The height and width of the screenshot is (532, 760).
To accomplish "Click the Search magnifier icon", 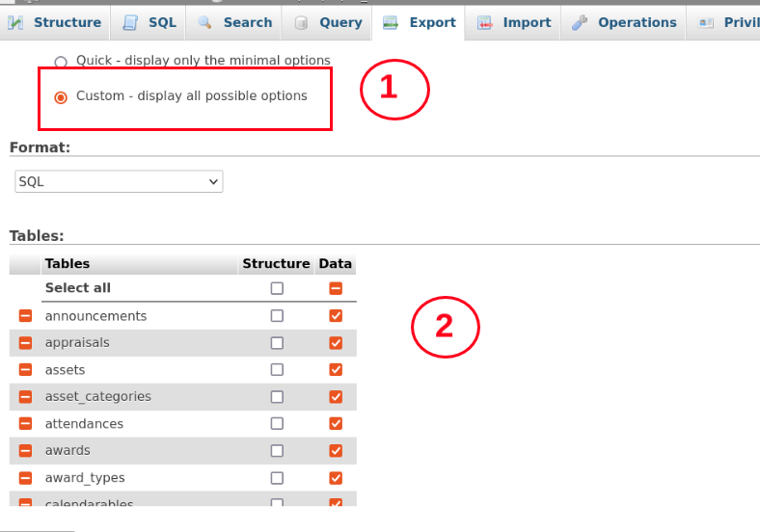I will (205, 22).
